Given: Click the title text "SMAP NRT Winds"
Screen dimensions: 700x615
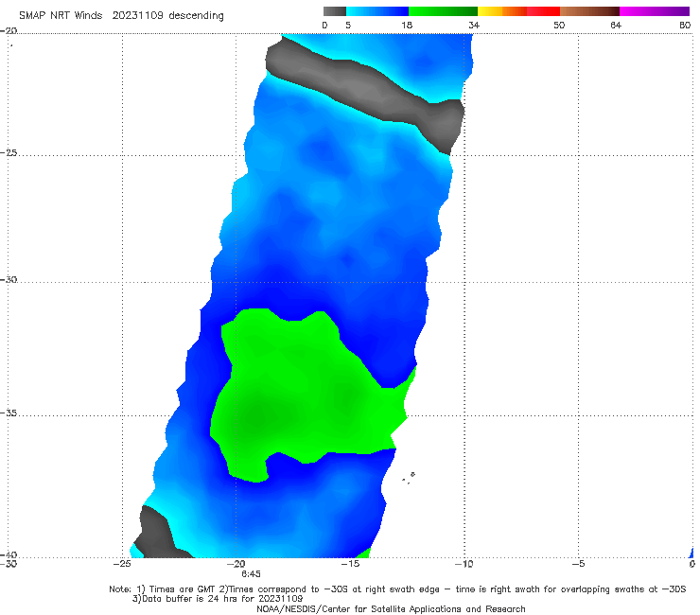Looking at the screenshot, I should [61, 15].
